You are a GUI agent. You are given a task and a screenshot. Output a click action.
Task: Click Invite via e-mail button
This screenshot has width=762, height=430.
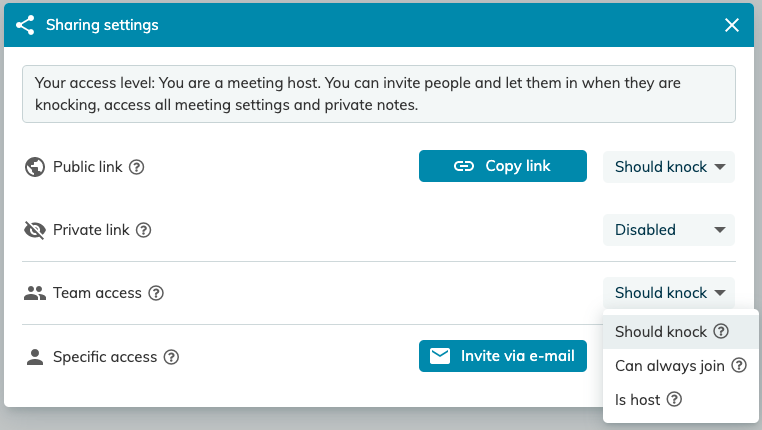click(502, 356)
